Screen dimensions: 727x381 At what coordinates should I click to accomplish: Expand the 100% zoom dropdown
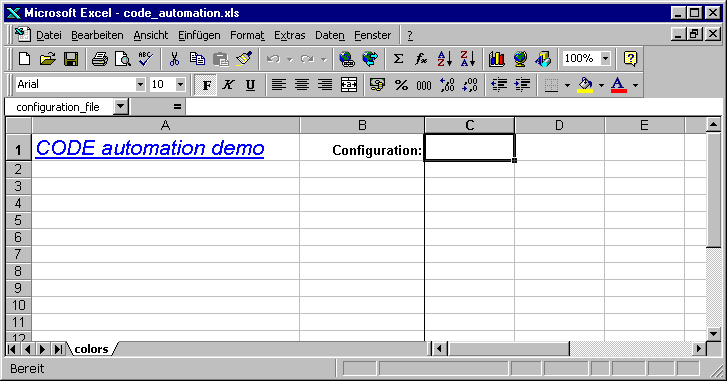(x=605, y=58)
